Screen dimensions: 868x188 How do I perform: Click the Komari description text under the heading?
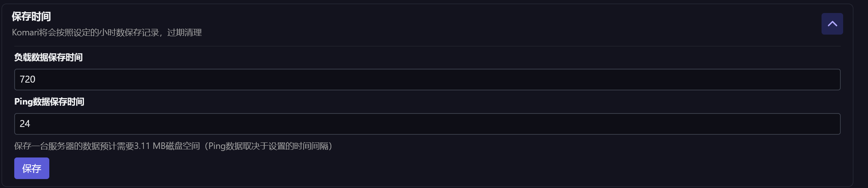(107, 33)
